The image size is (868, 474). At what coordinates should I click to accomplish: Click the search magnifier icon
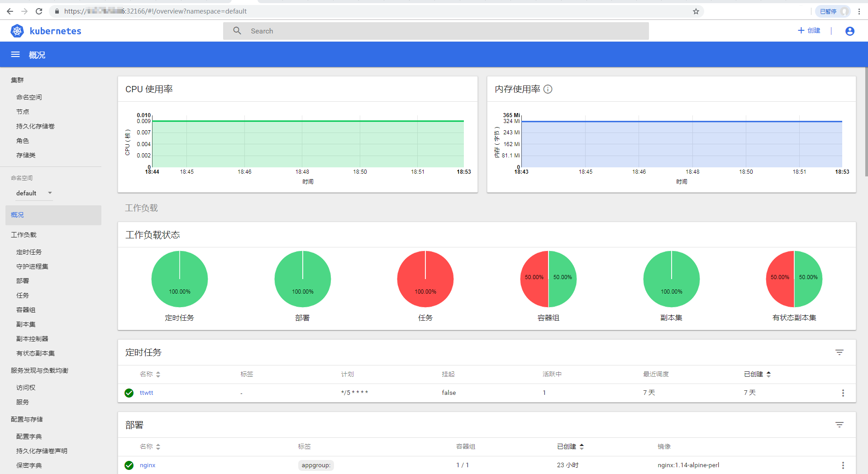237,31
